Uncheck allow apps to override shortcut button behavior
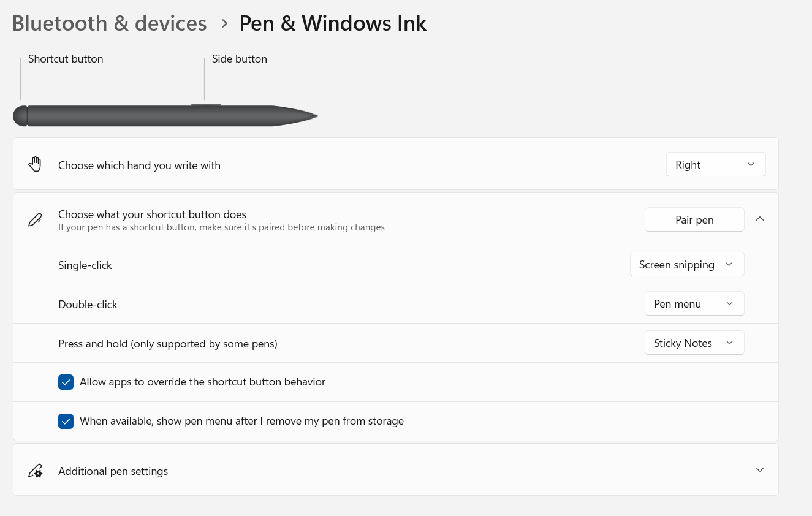 point(66,382)
